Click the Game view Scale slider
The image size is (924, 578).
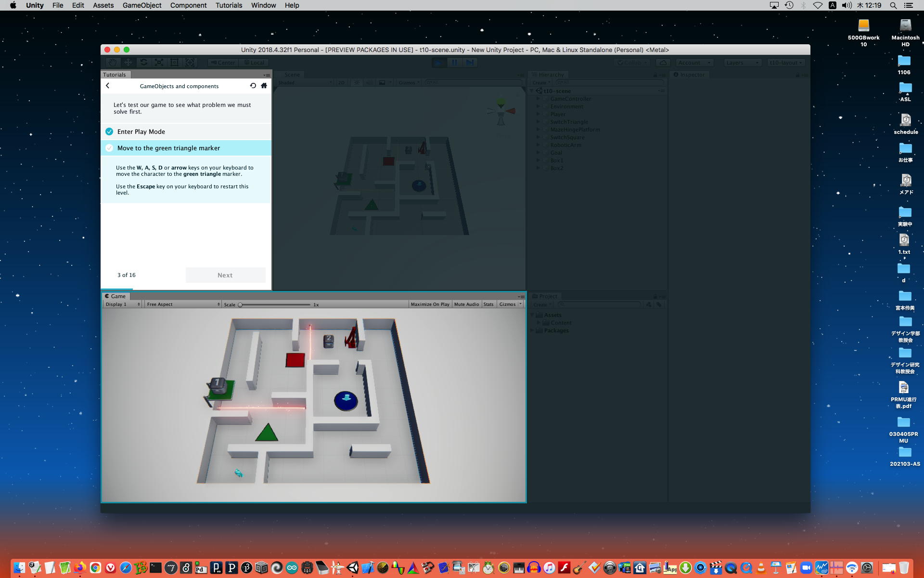[x=274, y=304]
